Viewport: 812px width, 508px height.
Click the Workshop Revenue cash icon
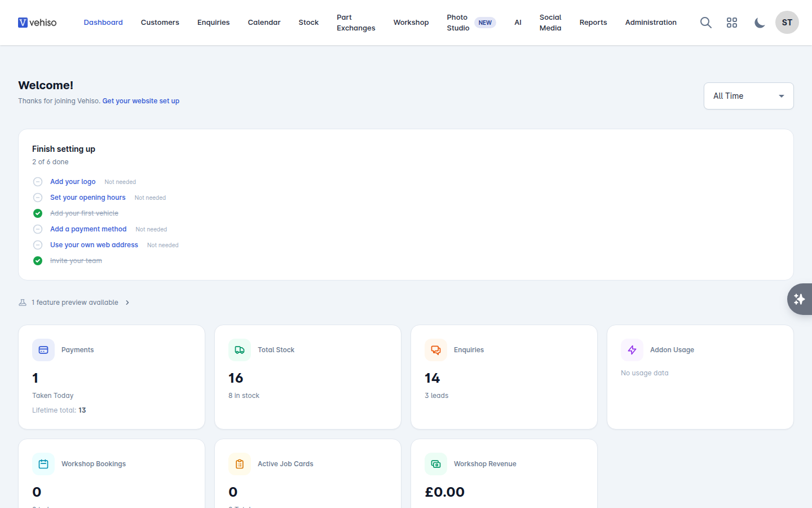[x=436, y=464]
